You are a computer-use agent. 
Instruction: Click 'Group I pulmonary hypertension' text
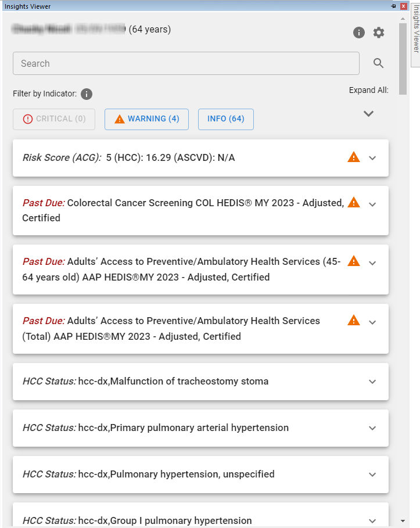181,520
